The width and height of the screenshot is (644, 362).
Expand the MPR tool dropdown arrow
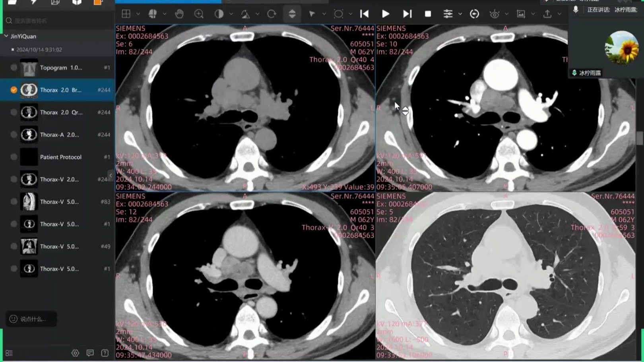[164, 14]
